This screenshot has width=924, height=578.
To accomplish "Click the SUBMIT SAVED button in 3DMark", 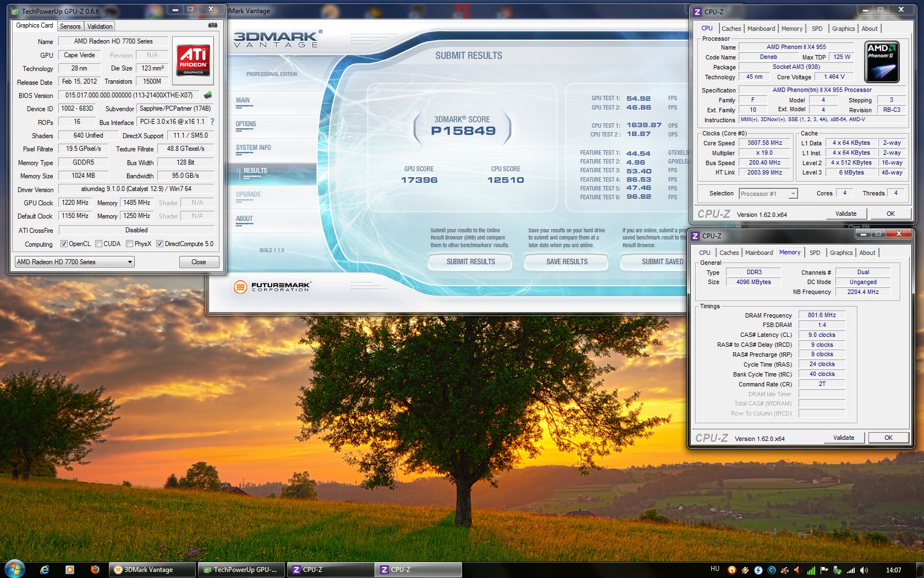I will (654, 262).
